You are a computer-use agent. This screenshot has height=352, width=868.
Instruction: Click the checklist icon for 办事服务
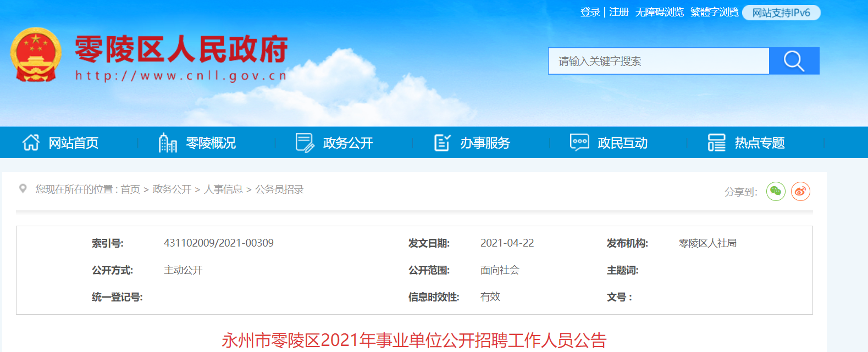click(442, 143)
